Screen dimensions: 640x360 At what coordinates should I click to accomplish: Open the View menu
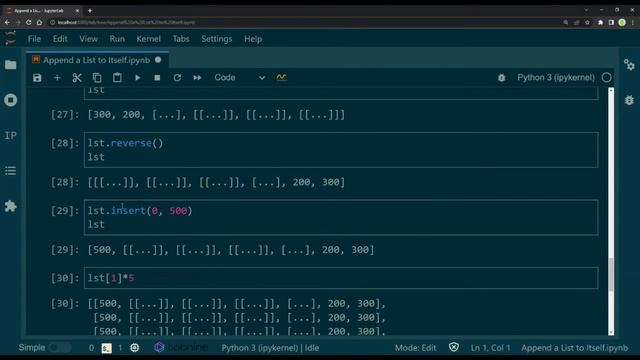point(89,39)
